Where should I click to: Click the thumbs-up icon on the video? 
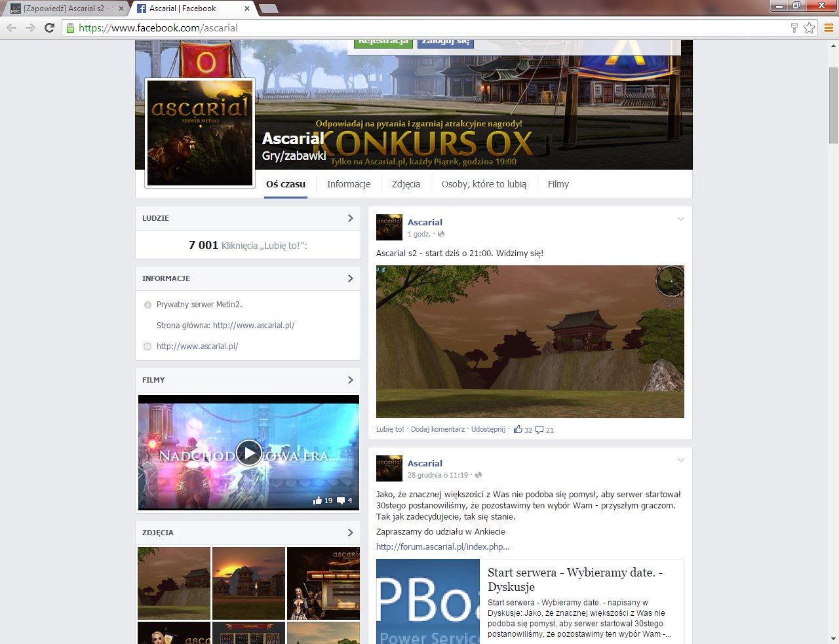coord(318,501)
